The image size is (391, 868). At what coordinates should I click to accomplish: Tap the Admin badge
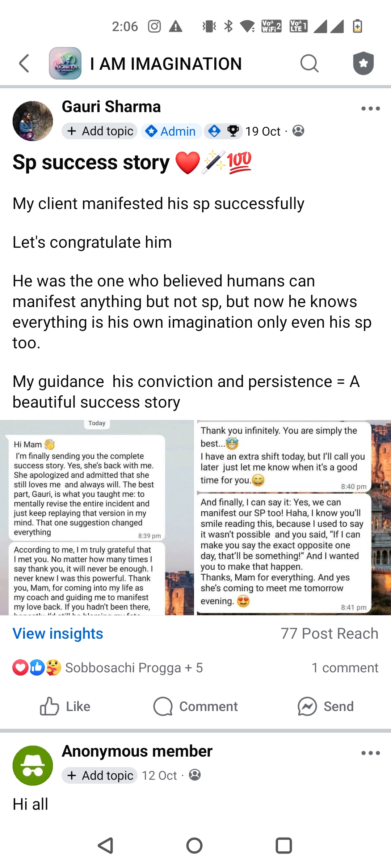point(171,131)
